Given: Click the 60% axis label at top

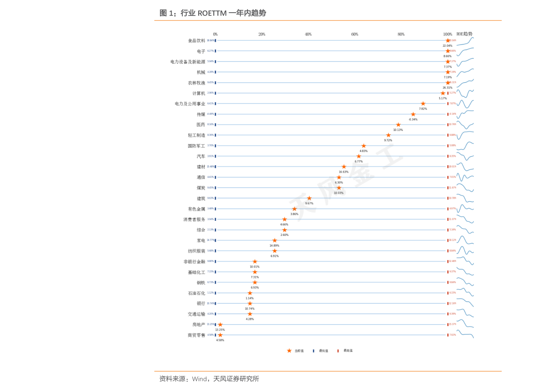Looking at the screenshot, I should click(x=354, y=34).
